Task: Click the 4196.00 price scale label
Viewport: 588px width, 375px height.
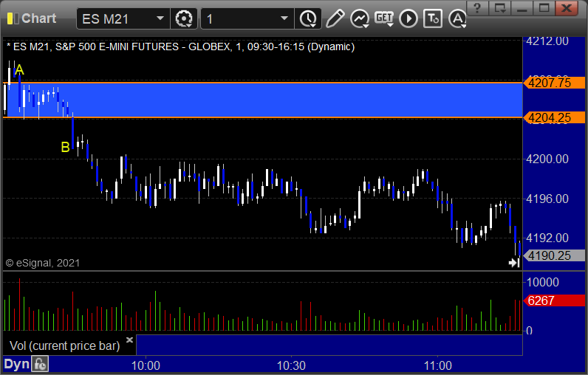Action: [x=547, y=199]
